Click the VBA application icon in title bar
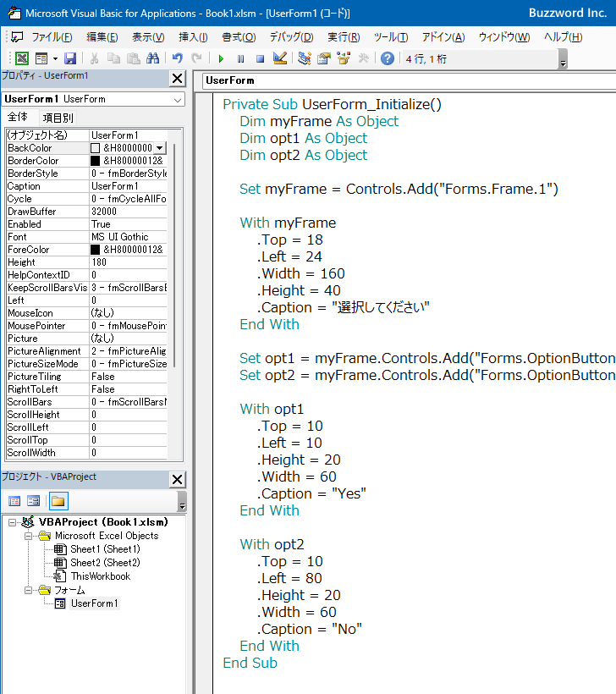Image resolution: width=616 pixels, height=694 pixels. 14,13
